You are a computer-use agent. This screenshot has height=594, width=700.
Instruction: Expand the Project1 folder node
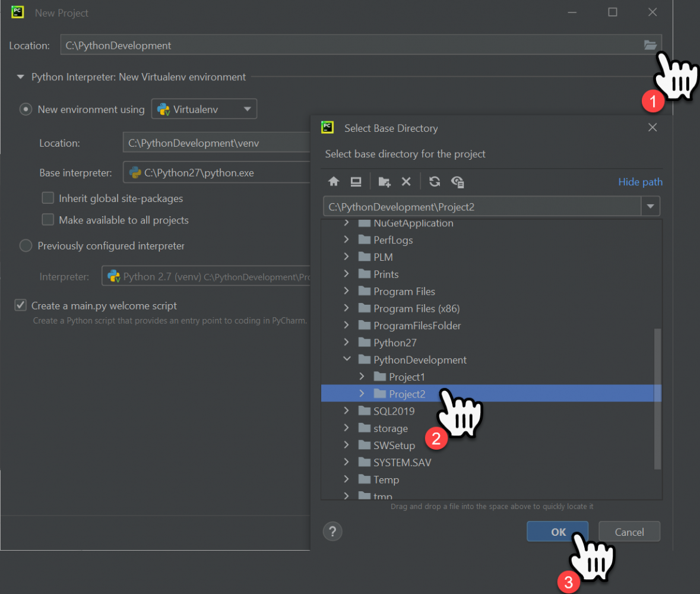point(362,377)
